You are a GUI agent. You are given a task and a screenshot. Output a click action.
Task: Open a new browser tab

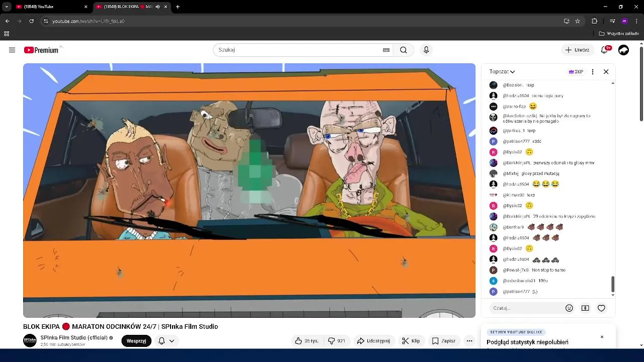click(x=178, y=7)
